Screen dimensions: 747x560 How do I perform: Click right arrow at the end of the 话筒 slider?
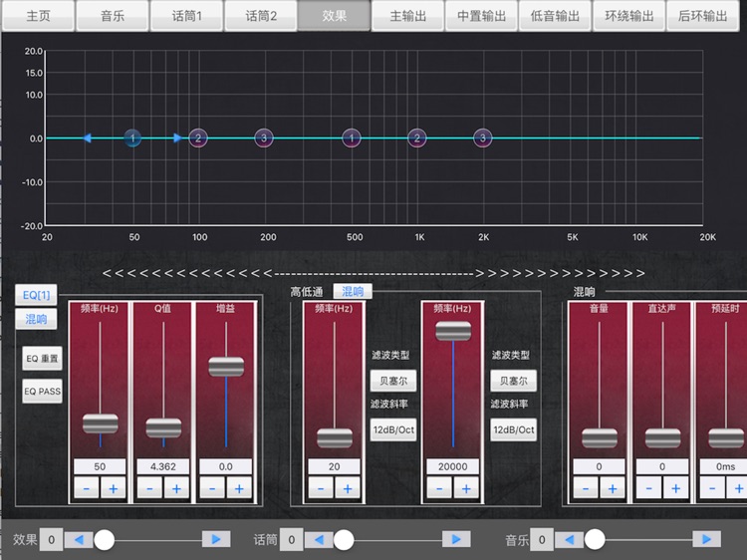tap(456, 539)
